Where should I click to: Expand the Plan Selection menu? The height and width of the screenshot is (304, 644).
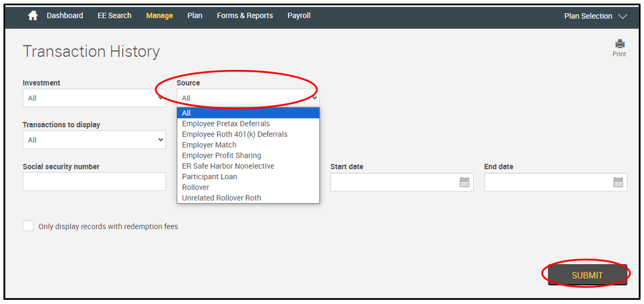click(595, 16)
